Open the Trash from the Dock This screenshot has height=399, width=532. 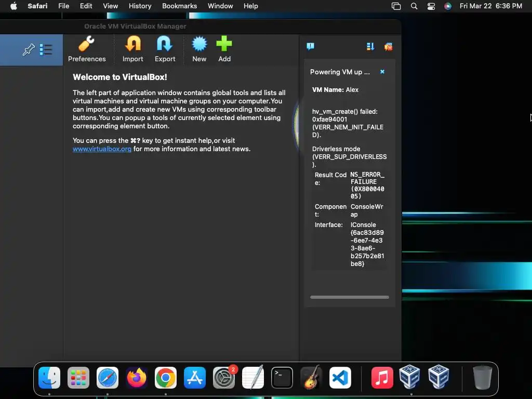[483, 378]
